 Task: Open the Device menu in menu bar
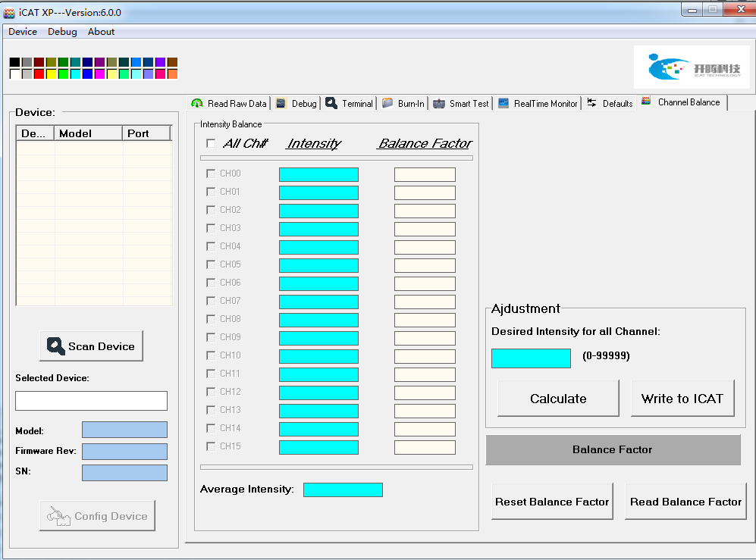23,32
